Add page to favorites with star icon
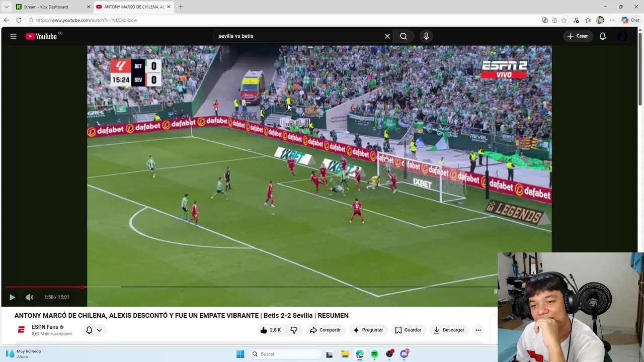Image resolution: width=644 pixels, height=362 pixels. pyautogui.click(x=564, y=20)
